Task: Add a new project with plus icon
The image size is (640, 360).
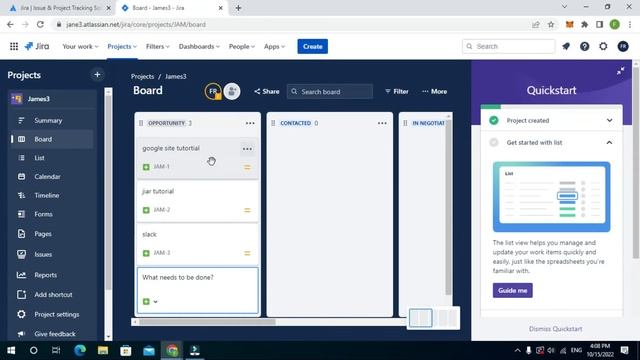Action: coord(97,74)
